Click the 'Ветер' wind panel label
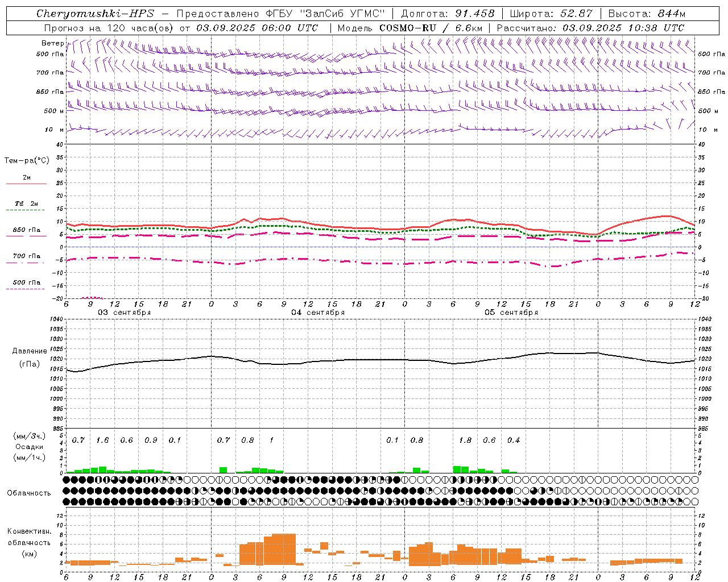Viewport: 728px width, 582px height. tap(52, 43)
